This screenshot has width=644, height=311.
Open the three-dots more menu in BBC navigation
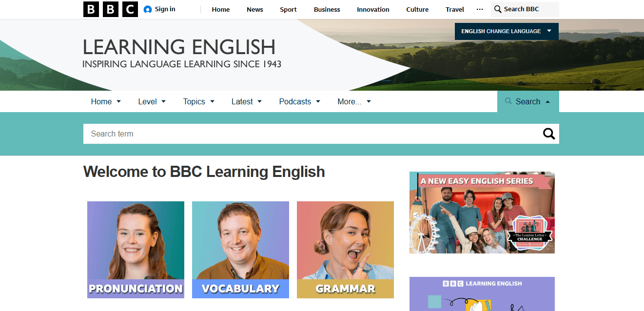(x=480, y=9)
